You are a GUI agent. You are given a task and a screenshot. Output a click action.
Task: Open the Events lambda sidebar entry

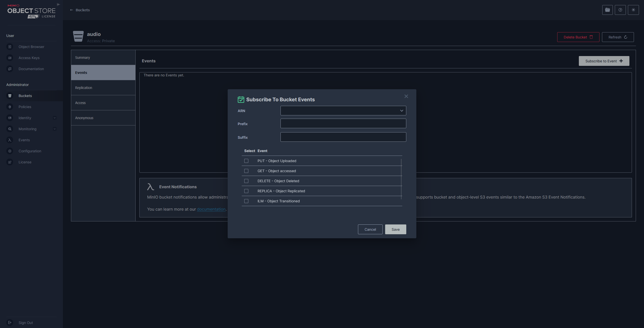24,140
